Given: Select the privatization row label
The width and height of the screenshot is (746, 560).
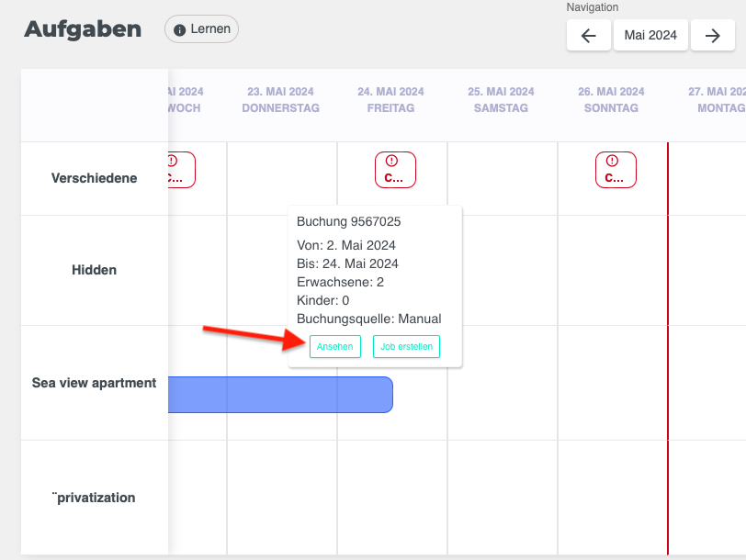Looking at the screenshot, I should pos(94,498).
